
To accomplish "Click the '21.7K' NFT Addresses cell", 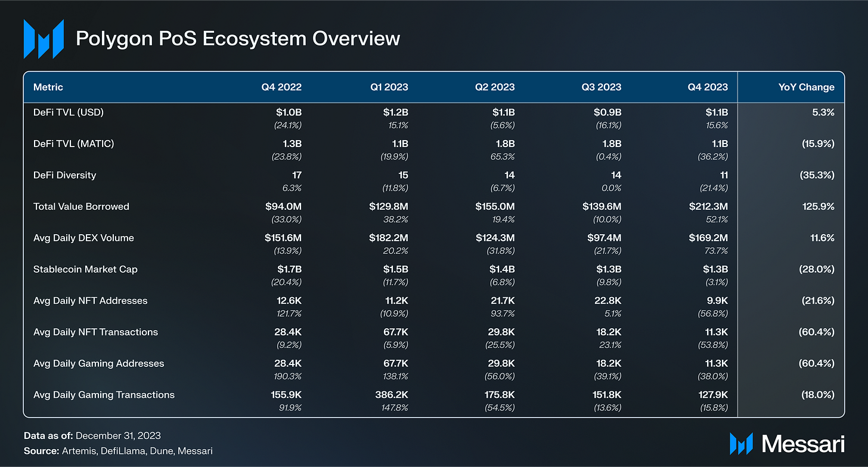I will 503,301.
